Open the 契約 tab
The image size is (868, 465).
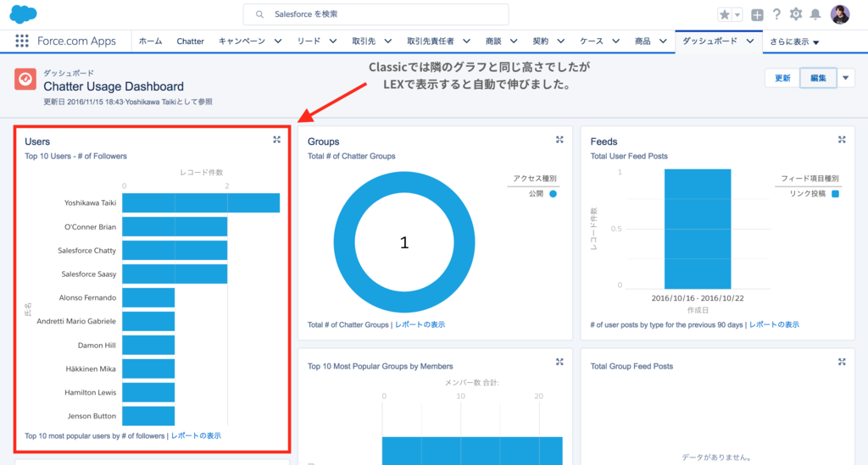[x=541, y=41]
